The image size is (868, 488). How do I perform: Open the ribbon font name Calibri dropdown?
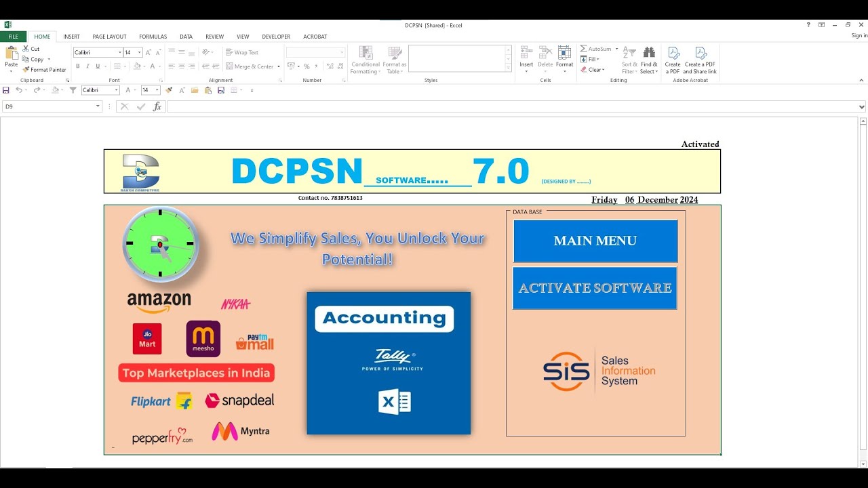click(120, 52)
